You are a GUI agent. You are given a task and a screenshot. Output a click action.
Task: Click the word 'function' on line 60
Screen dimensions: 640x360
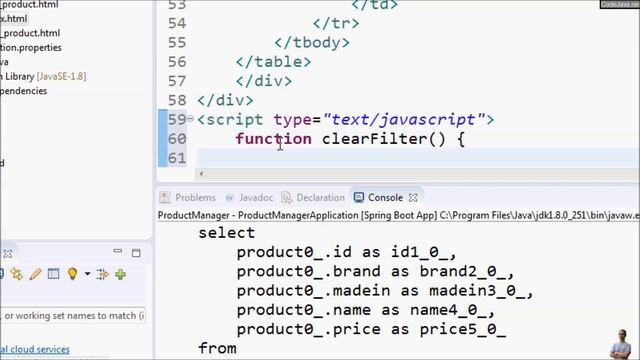pos(273,139)
